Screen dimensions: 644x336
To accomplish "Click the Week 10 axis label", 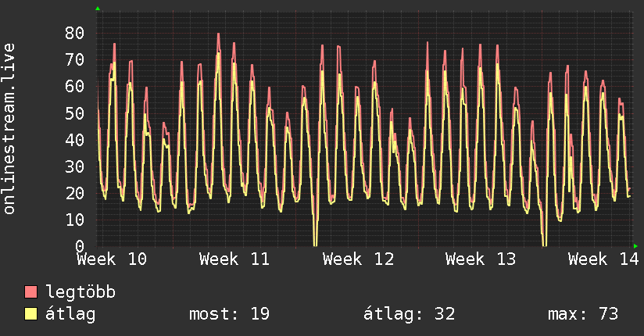I will coord(112,259).
